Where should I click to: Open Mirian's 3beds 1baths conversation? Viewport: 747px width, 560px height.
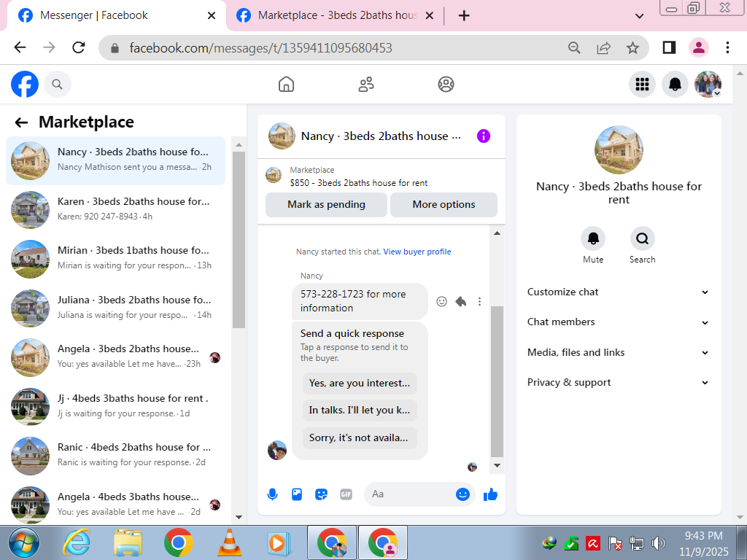[116, 259]
